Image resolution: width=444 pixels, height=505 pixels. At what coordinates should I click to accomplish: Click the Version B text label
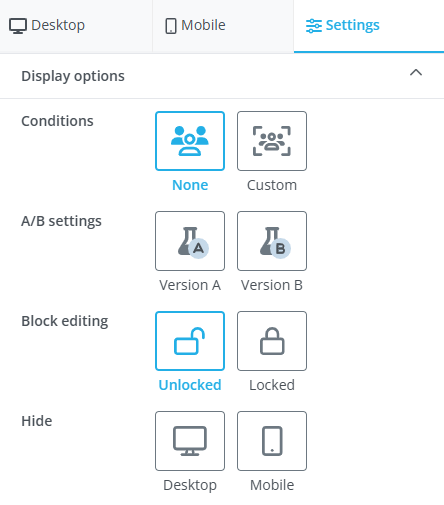(x=272, y=285)
